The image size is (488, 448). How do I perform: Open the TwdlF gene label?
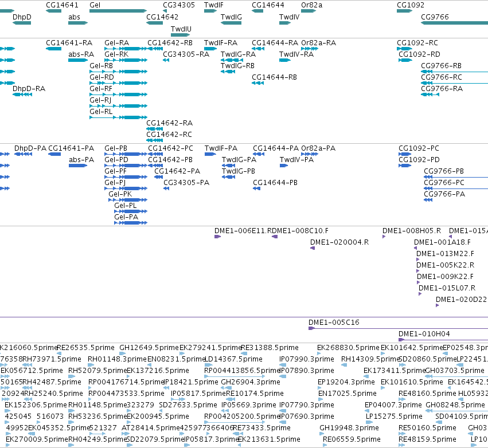point(214,5)
